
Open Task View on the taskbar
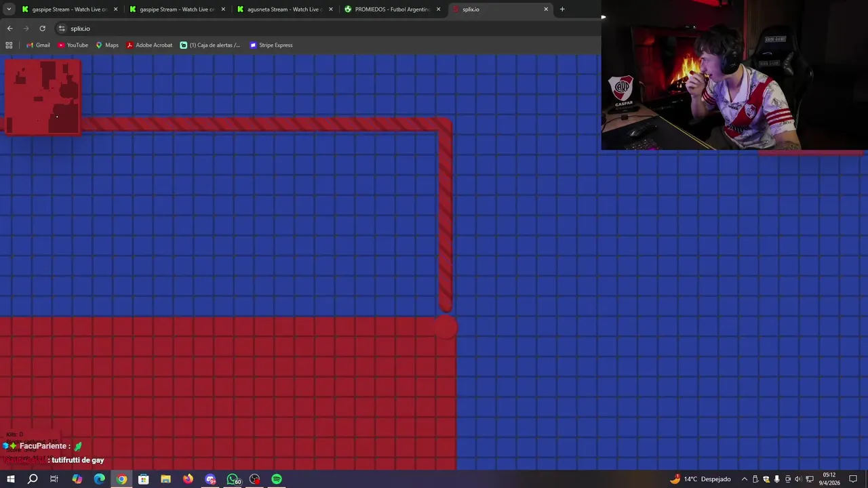click(x=54, y=479)
